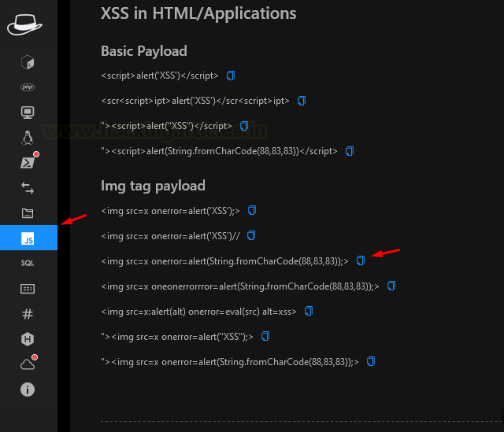This screenshot has height=432, width=504.
Task: Click the XSS in HTML/Applications heading
Action: (x=198, y=14)
